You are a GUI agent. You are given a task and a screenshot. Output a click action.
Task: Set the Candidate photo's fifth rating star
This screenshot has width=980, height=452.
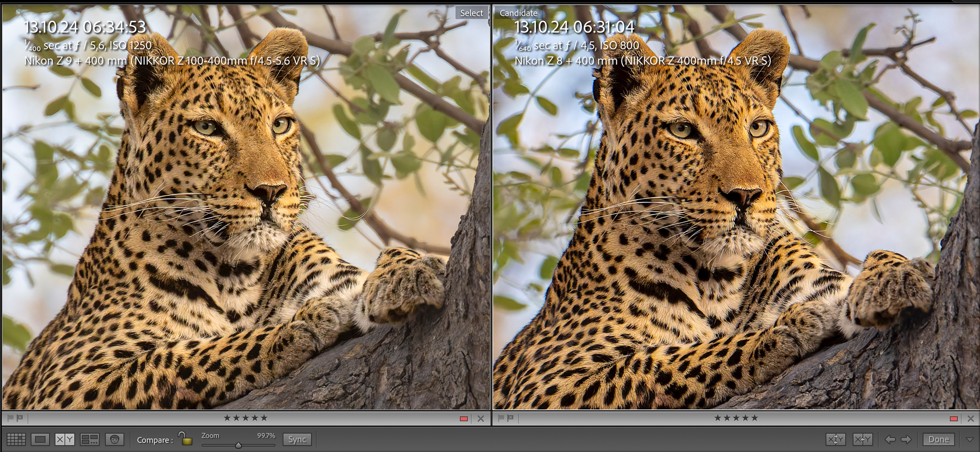(x=754, y=418)
